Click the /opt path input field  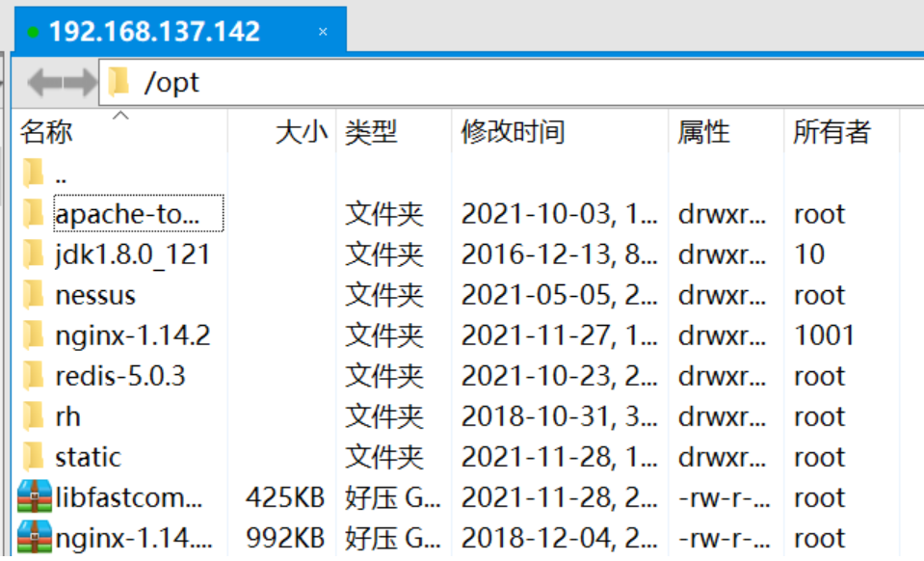[x=512, y=83]
